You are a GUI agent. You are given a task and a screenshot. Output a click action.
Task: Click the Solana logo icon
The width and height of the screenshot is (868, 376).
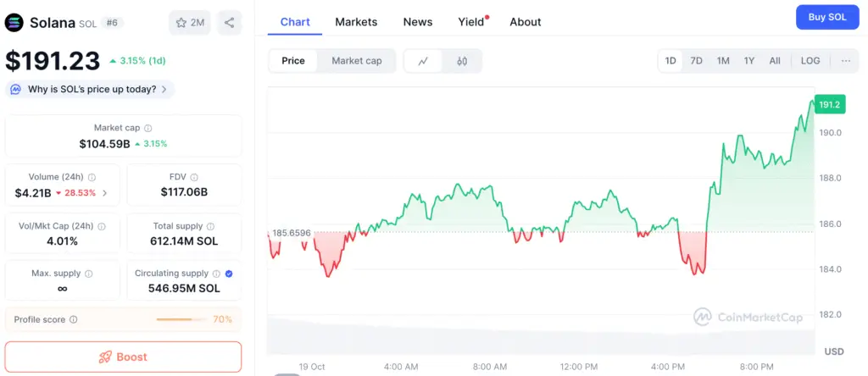(14, 23)
